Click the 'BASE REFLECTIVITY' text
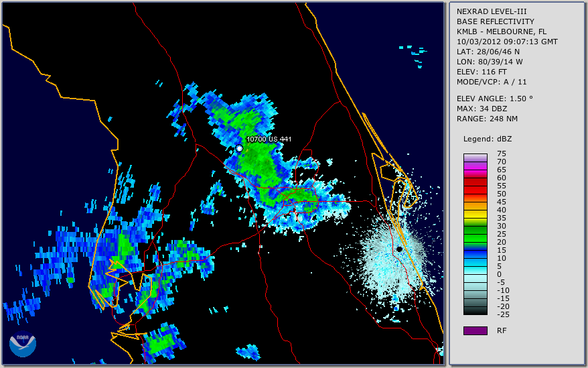This screenshot has height=368, width=588. click(x=495, y=21)
